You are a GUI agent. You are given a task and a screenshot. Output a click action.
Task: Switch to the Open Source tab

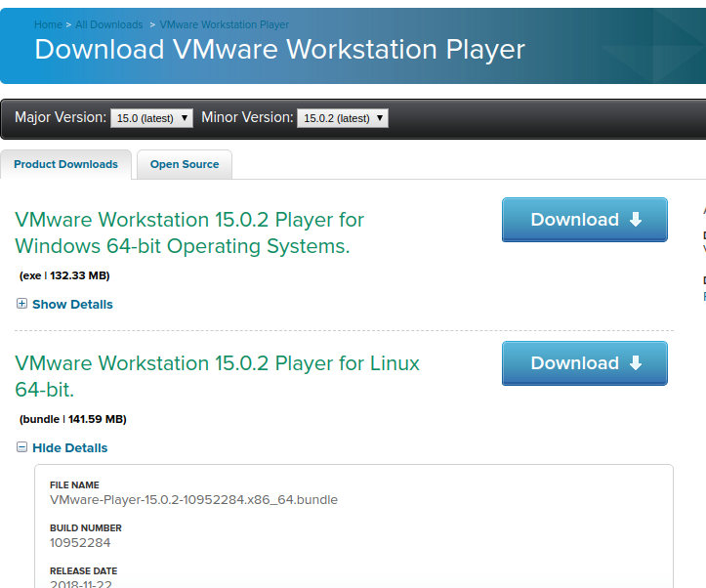(185, 164)
